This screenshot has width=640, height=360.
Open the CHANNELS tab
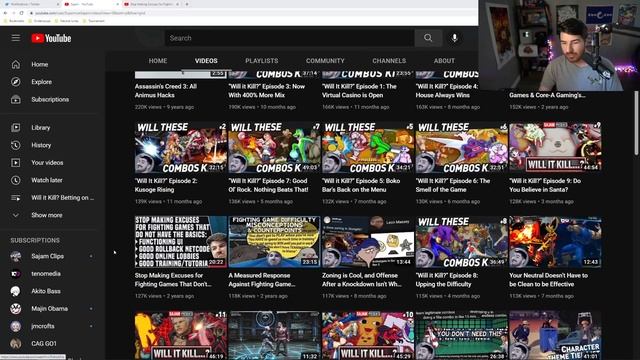(x=389, y=61)
